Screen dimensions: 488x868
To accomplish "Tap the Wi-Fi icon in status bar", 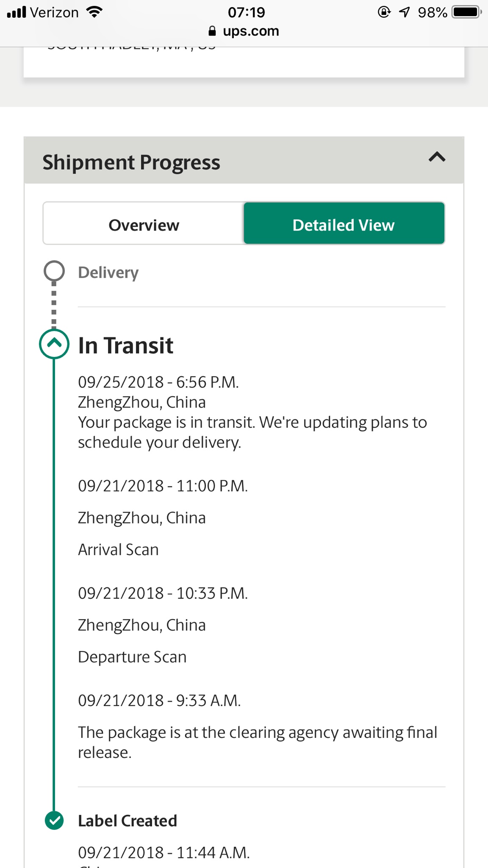I will point(94,12).
